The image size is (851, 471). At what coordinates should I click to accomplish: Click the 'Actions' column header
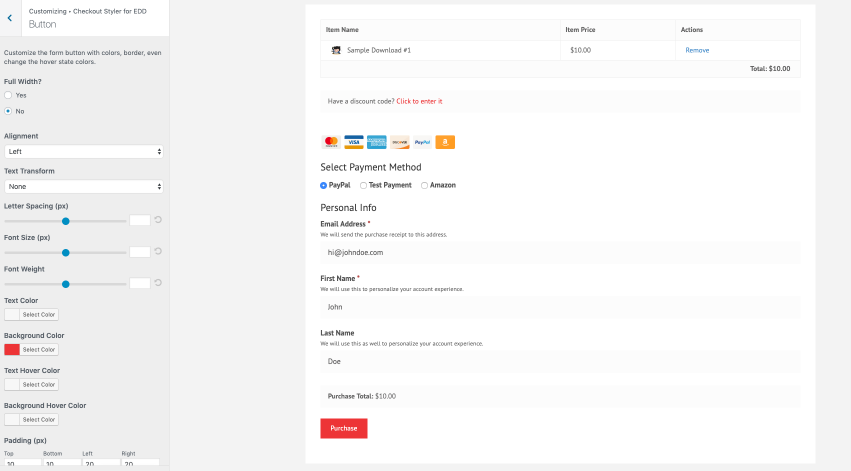[691, 30]
